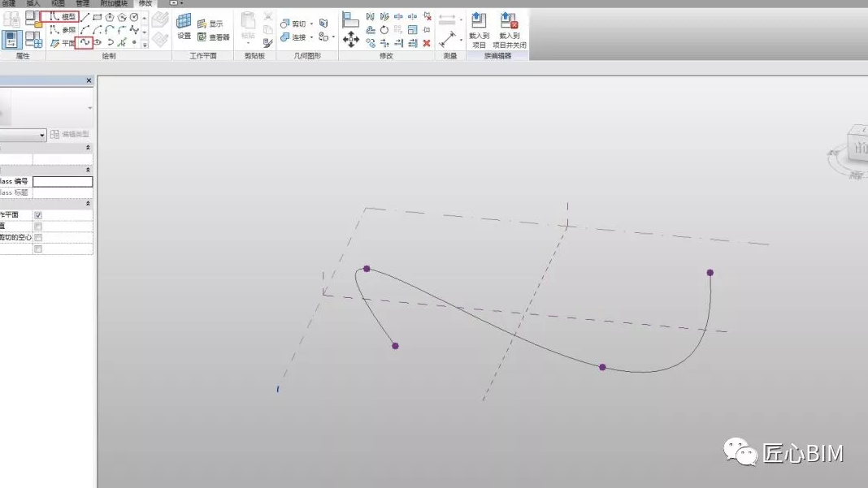Expand the draw tools gallery list
The image size is (868, 488).
pos(145,43)
